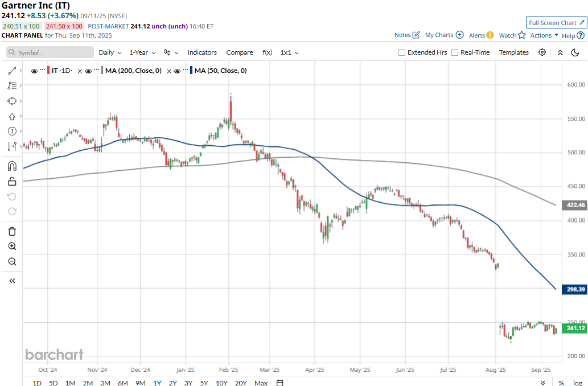The height and width of the screenshot is (386, 588).
Task: Hide the MA 50 indicator
Action: (x=178, y=71)
